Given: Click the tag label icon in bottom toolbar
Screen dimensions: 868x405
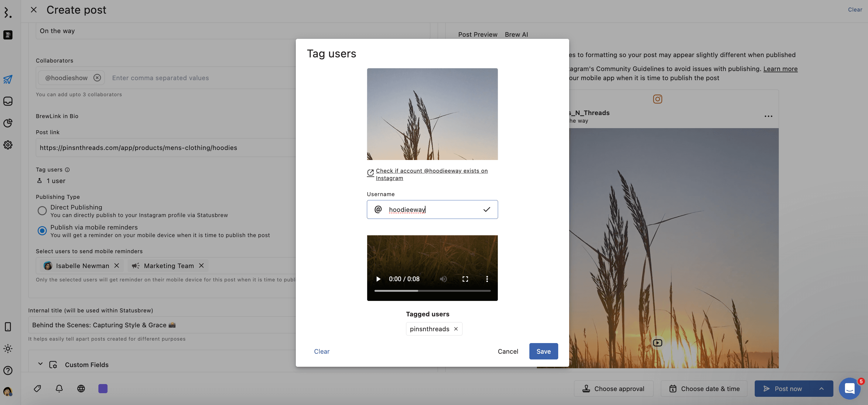Looking at the screenshot, I should (37, 389).
